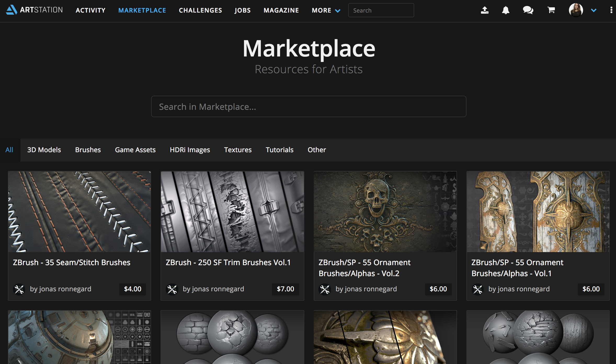Click author avatar on Ornament Vol.2 card
Screen dimensions: 616x364
point(325,289)
